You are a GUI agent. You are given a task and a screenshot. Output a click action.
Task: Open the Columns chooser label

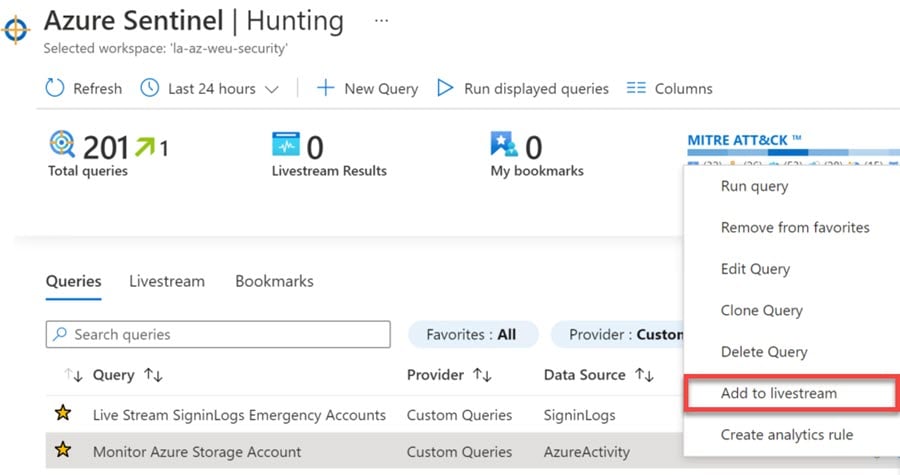pos(684,89)
